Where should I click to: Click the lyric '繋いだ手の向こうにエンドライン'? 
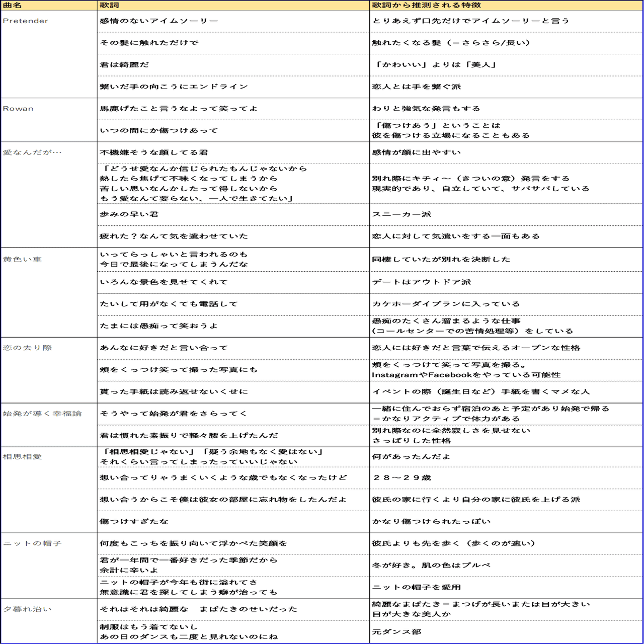click(x=233, y=87)
